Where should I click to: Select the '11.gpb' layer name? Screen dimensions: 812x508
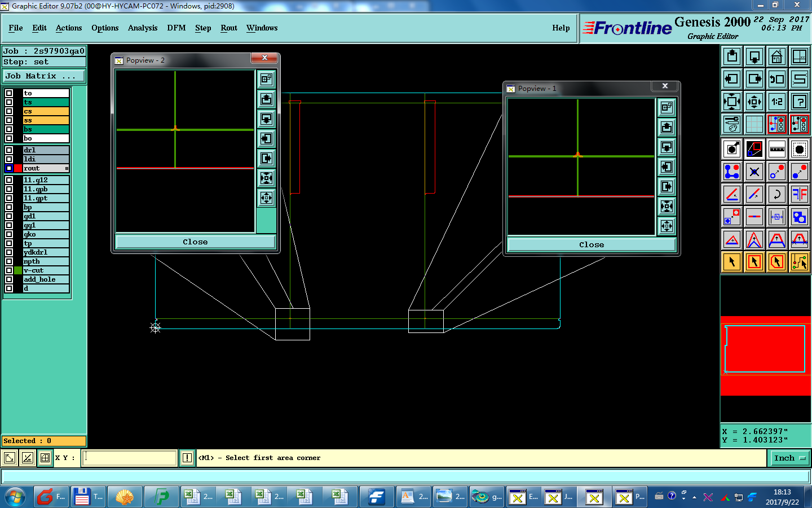coord(46,189)
